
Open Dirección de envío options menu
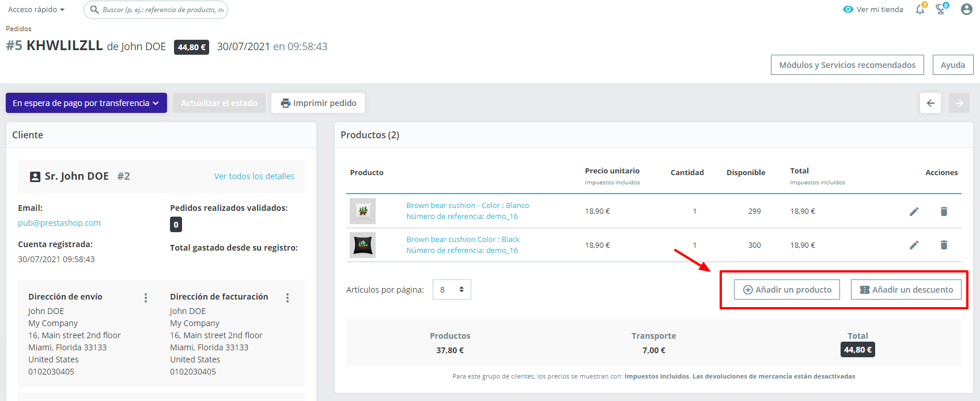tap(146, 298)
